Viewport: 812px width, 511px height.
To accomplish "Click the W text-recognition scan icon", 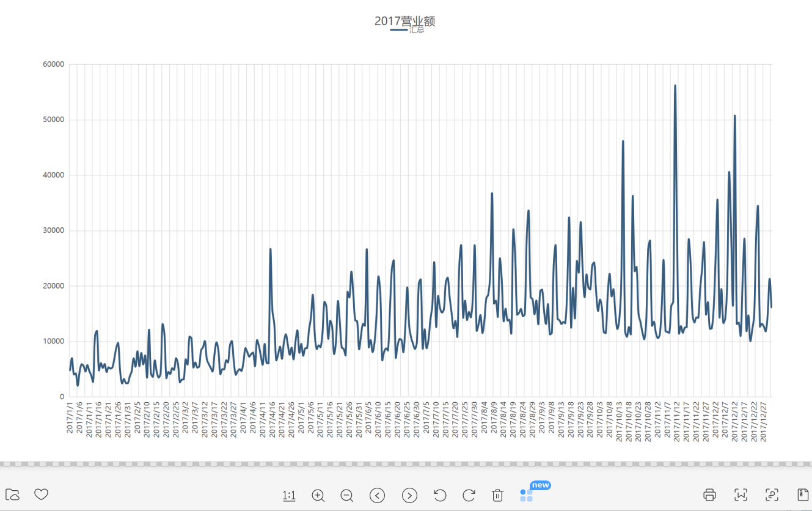I will tap(741, 494).
